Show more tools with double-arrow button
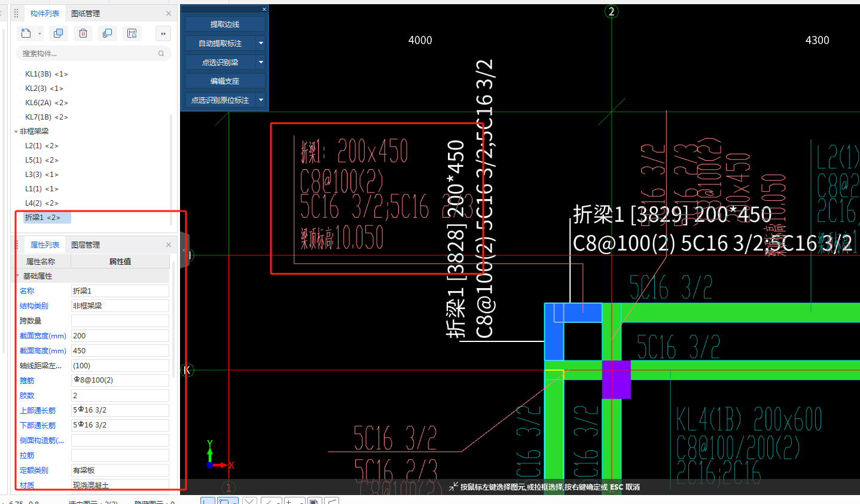Image resolution: width=860 pixels, height=504 pixels. pos(163,33)
